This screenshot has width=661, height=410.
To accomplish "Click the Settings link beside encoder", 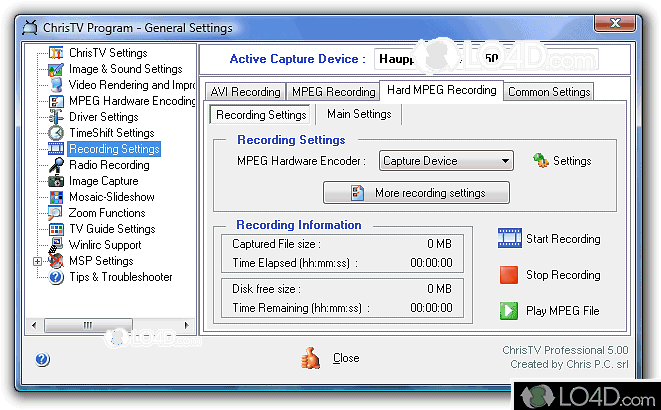I will click(x=572, y=161).
